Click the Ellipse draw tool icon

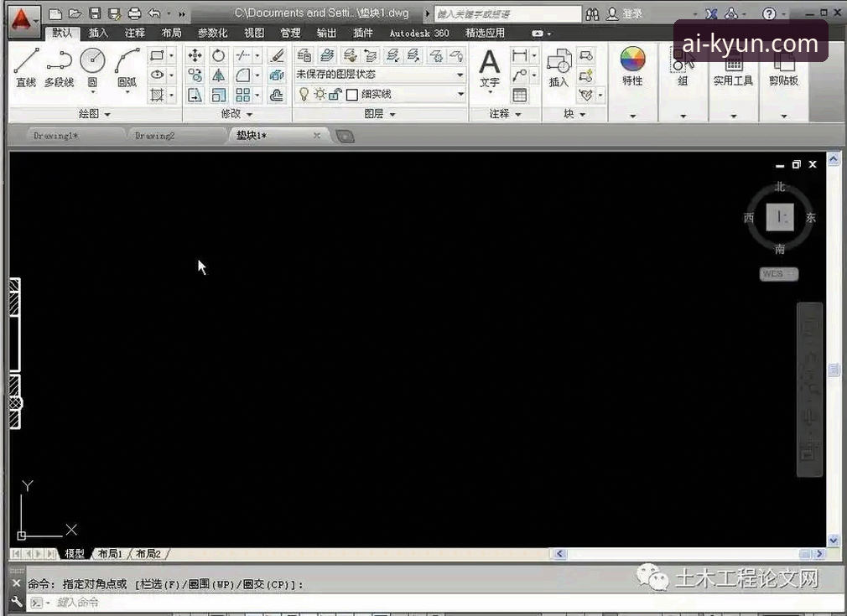pyautogui.click(x=157, y=75)
